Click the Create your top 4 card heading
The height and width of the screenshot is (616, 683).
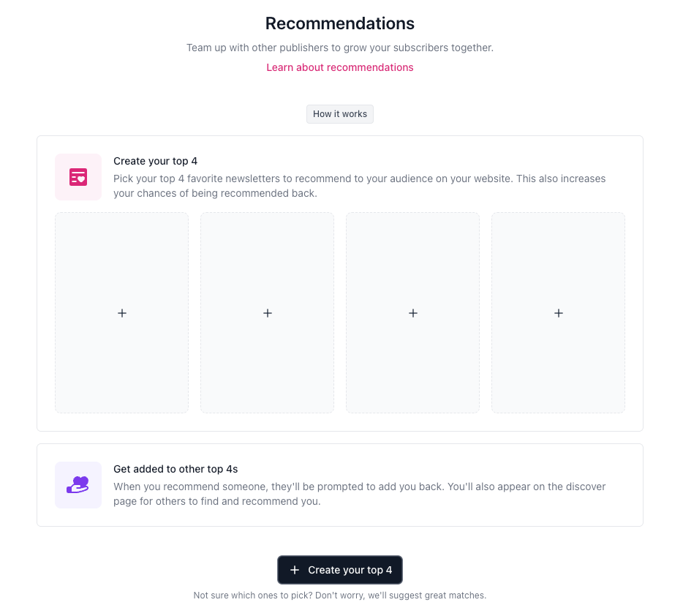click(155, 161)
